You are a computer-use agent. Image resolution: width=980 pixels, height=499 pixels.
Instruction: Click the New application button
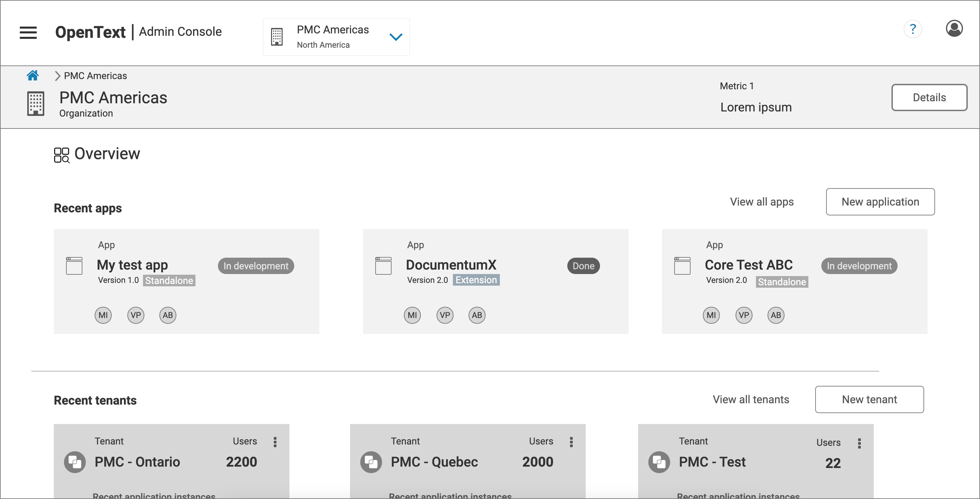[x=880, y=201]
